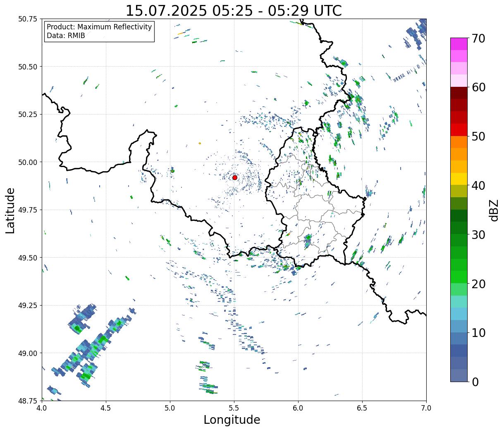Click the longitude tick label '6.5'
This screenshot has height=430, width=504.
pyautogui.click(x=362, y=408)
